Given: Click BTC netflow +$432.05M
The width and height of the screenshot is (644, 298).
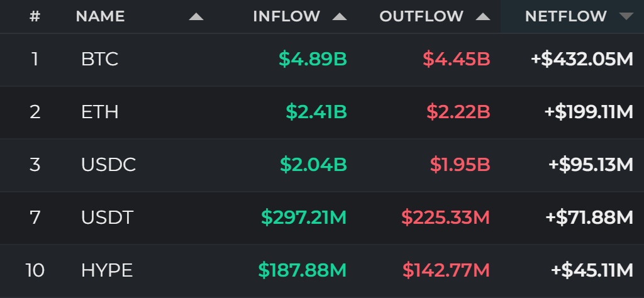Looking at the screenshot, I should tap(582, 59).
